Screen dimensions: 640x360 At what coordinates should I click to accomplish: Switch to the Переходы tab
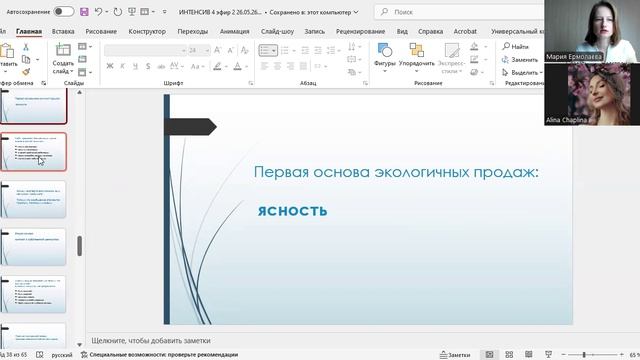click(193, 31)
